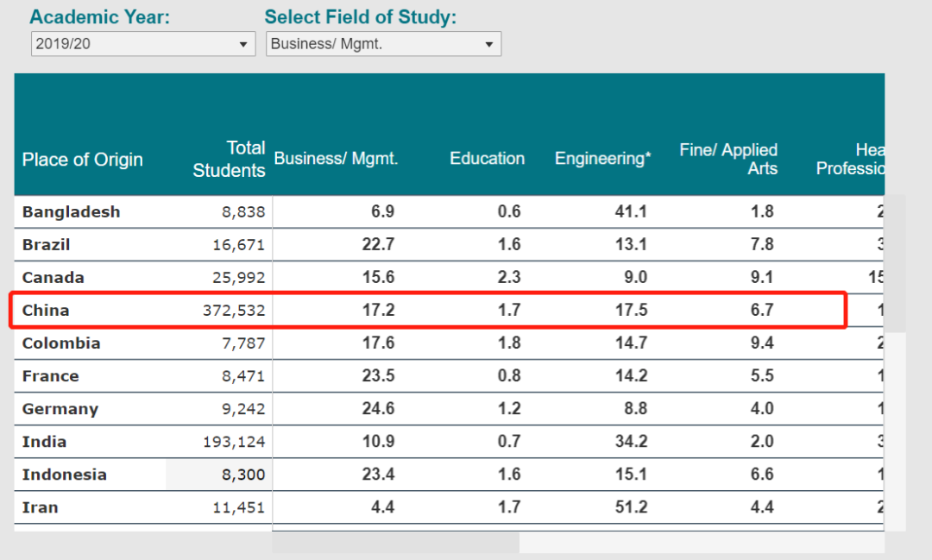Open the Academic Year dropdown
The height and width of the screenshot is (560, 932).
[142, 44]
